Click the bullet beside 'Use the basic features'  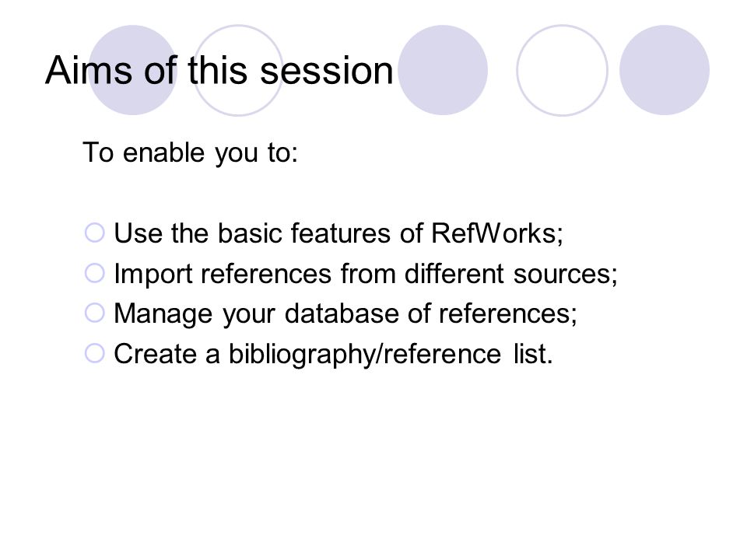click(x=94, y=233)
